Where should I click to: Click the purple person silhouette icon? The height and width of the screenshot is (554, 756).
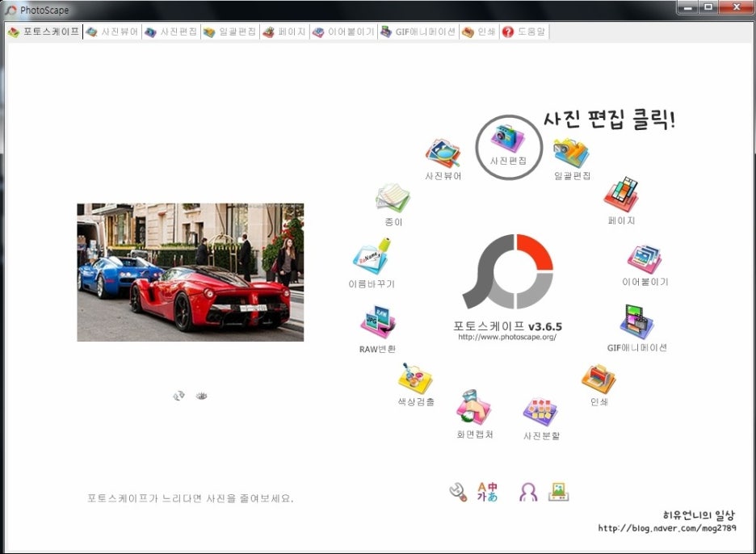(528, 492)
